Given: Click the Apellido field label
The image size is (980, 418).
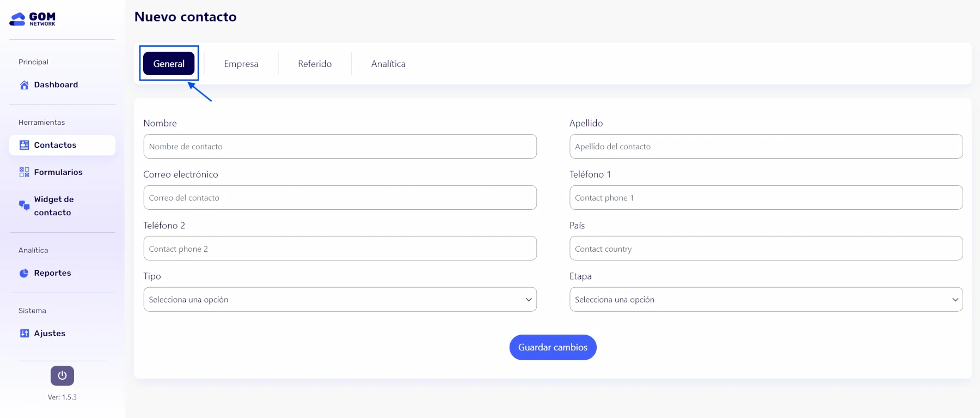Looking at the screenshot, I should [x=586, y=123].
